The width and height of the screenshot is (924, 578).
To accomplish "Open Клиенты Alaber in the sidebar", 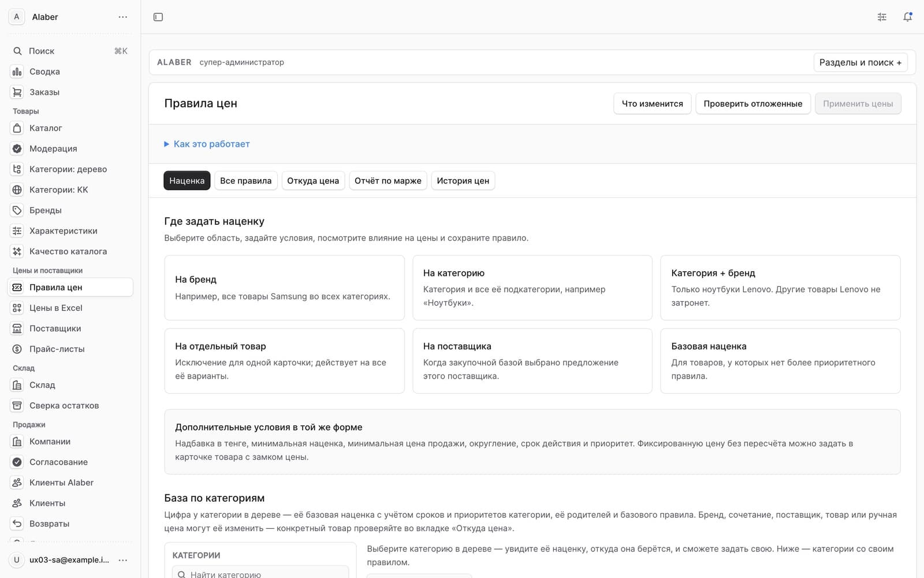I will [x=70, y=483].
